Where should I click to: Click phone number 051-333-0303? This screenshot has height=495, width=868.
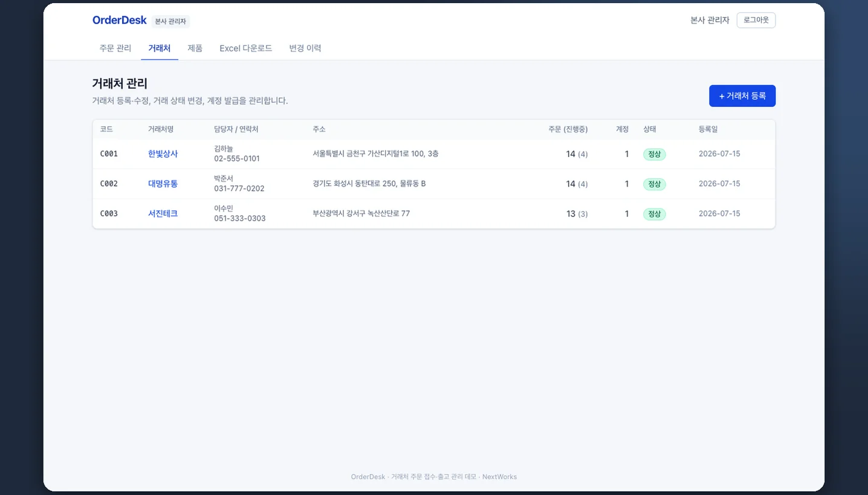tap(240, 218)
